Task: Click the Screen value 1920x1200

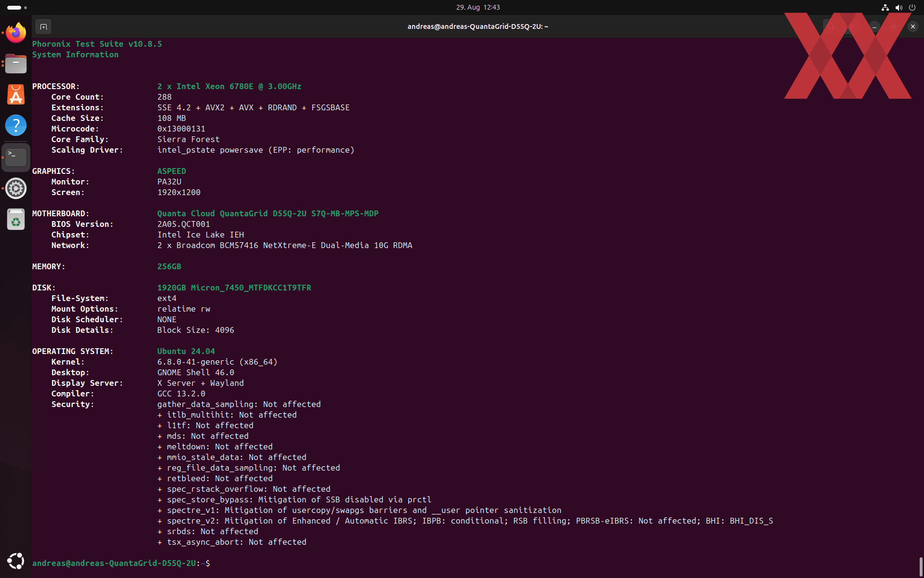Action: (x=179, y=192)
